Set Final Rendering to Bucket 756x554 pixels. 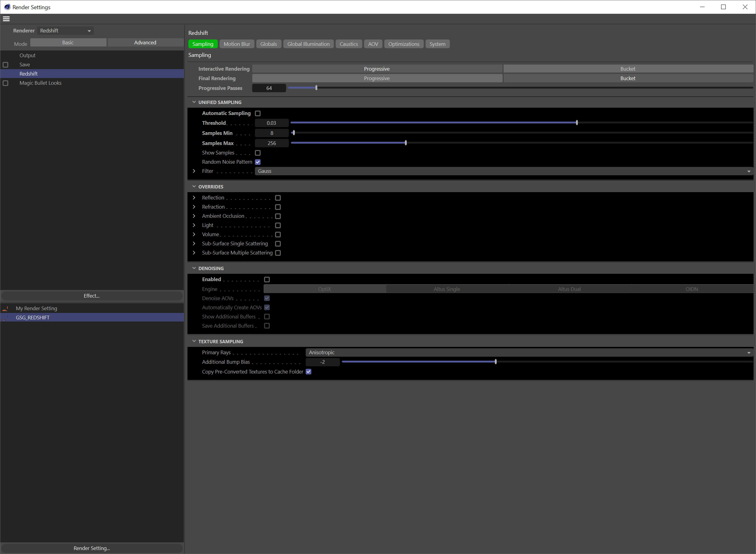(x=628, y=78)
